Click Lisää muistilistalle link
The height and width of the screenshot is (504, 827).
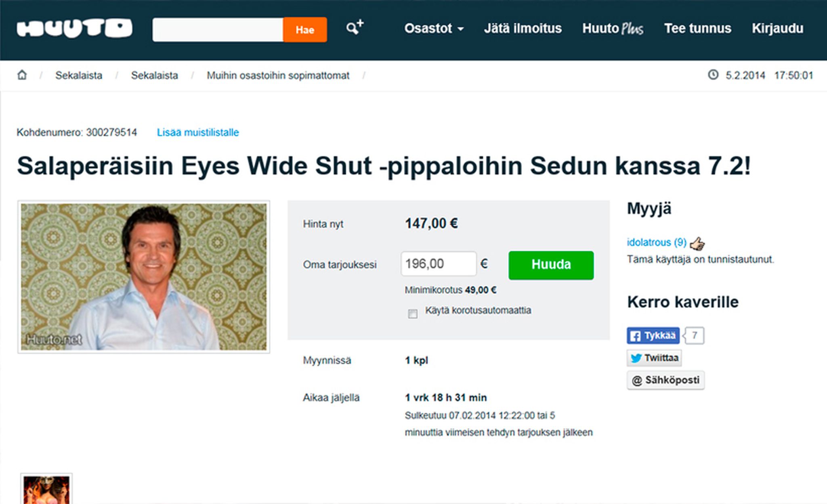click(x=198, y=132)
